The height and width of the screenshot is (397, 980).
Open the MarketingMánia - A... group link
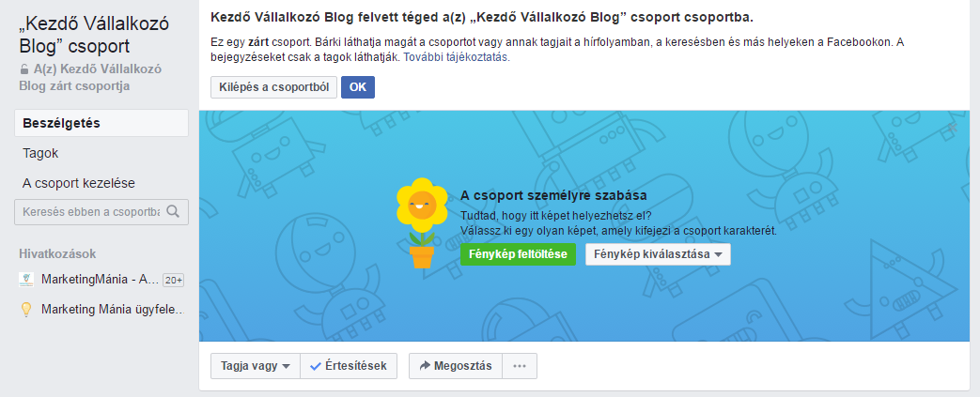pyautogui.click(x=100, y=280)
